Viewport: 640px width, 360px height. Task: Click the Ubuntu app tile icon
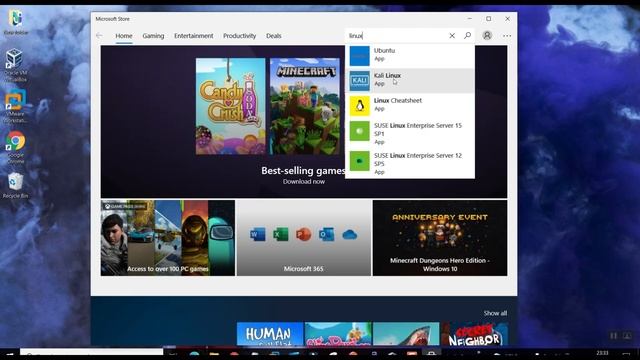pyautogui.click(x=360, y=56)
